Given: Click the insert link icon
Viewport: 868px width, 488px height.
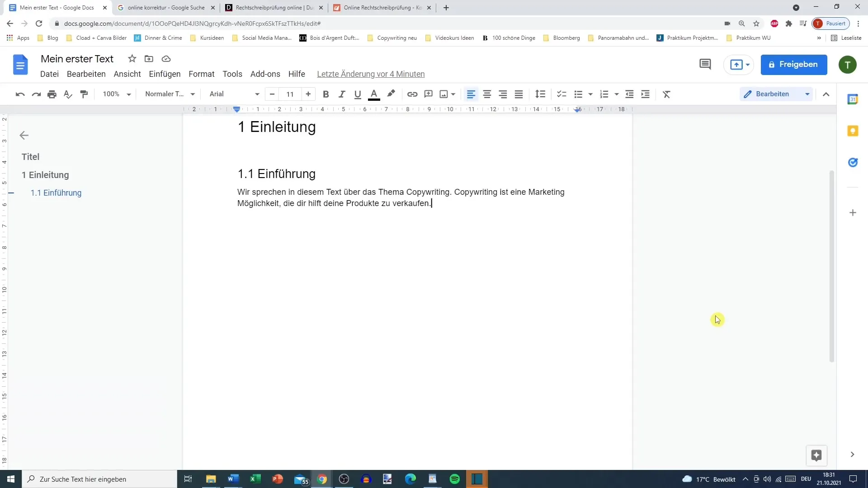Looking at the screenshot, I should tap(412, 94).
